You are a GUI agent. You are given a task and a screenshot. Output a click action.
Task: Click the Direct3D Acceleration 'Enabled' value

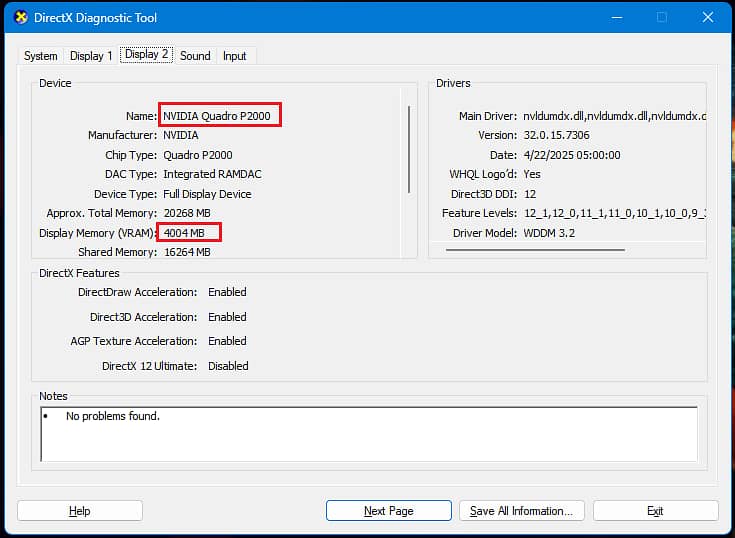227,317
